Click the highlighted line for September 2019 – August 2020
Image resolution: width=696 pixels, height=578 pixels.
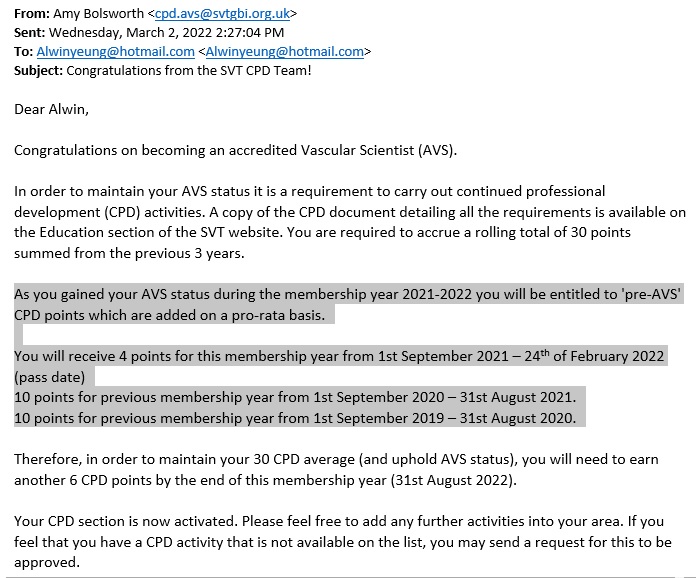[x=295, y=418]
